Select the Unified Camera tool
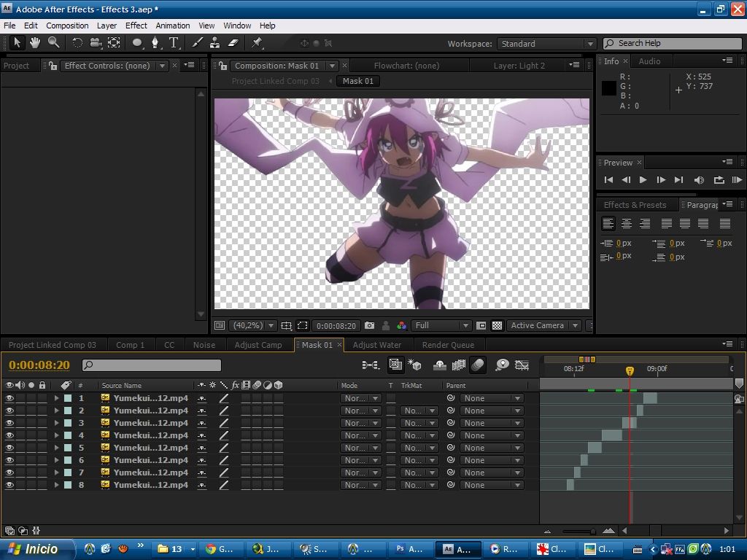The width and height of the screenshot is (747, 560). point(96,43)
